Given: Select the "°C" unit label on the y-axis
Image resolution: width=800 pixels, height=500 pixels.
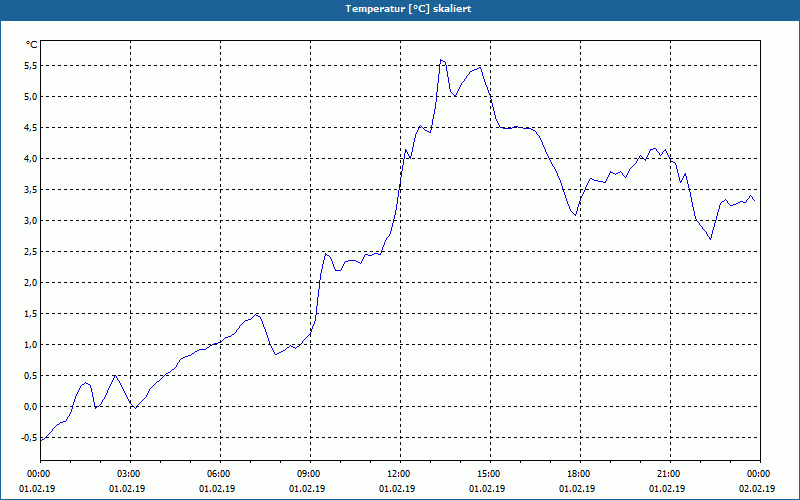Looking at the screenshot, I should click(x=32, y=45).
